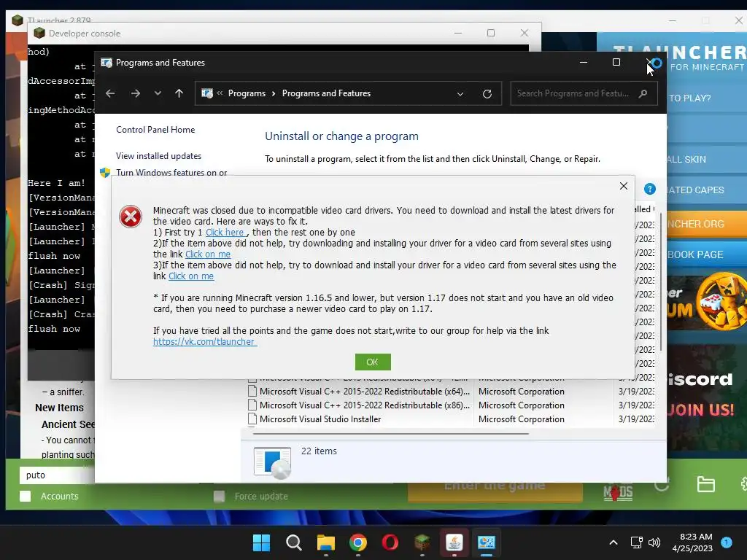The width and height of the screenshot is (747, 560).
Task: Open View installed updates
Action: click(x=158, y=156)
